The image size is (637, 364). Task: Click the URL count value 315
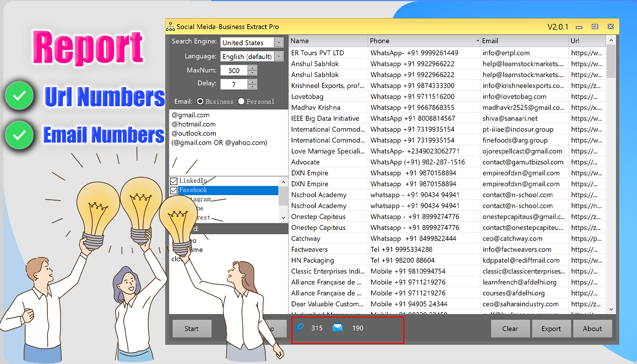(317, 328)
